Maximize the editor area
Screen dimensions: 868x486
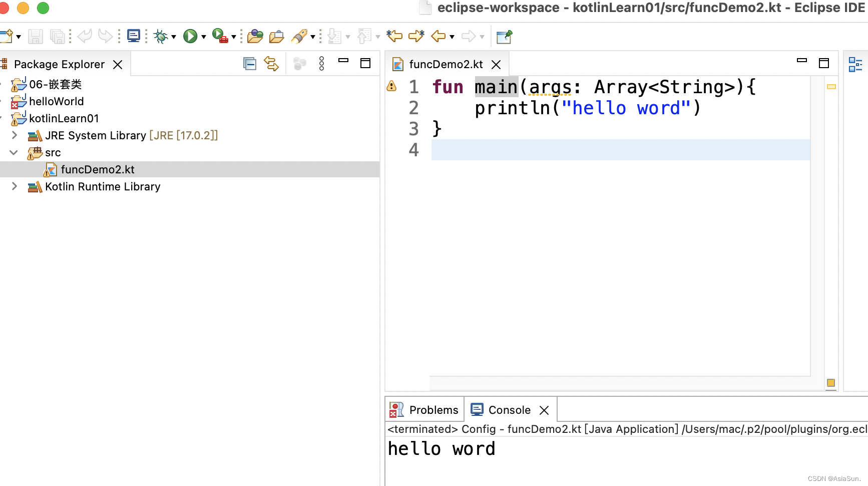(x=824, y=63)
